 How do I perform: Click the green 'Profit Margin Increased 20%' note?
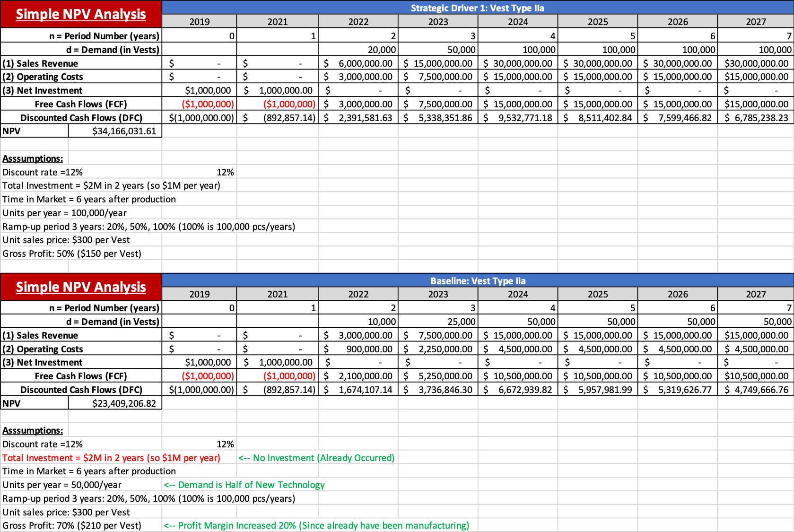pos(316,525)
